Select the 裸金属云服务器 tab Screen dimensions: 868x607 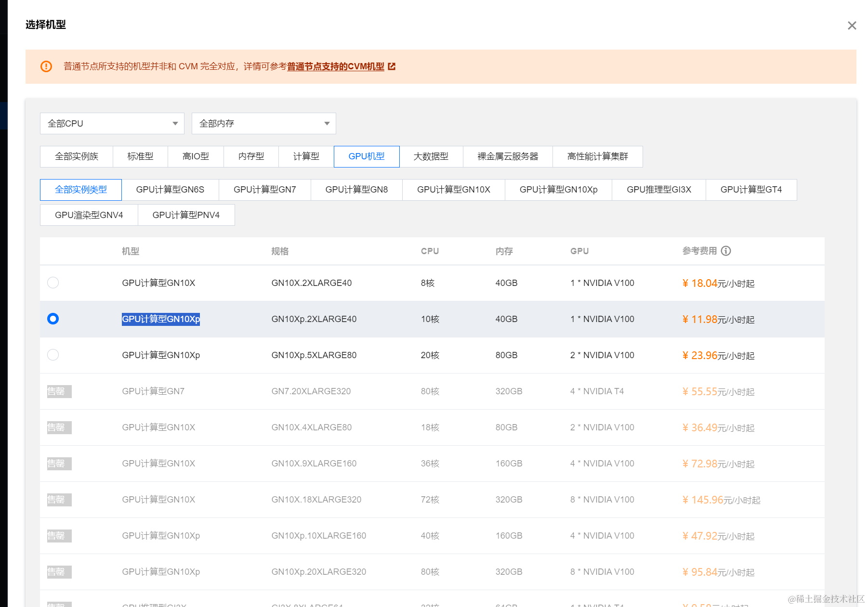(508, 156)
